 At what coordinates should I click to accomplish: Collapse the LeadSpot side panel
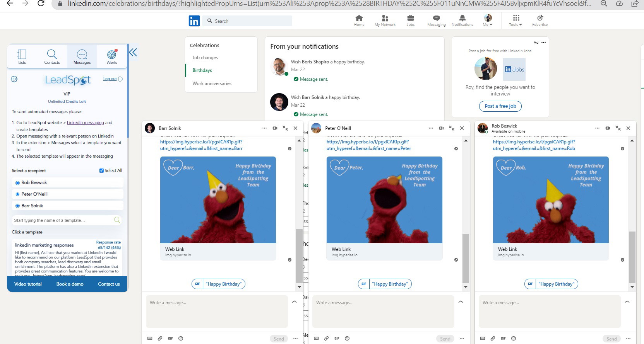point(133,53)
